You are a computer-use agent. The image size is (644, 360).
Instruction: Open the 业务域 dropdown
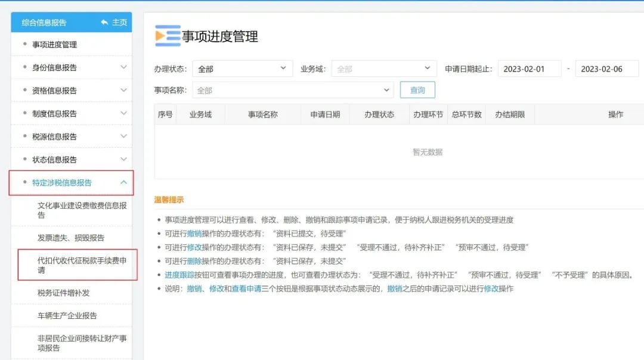pyautogui.click(x=383, y=68)
